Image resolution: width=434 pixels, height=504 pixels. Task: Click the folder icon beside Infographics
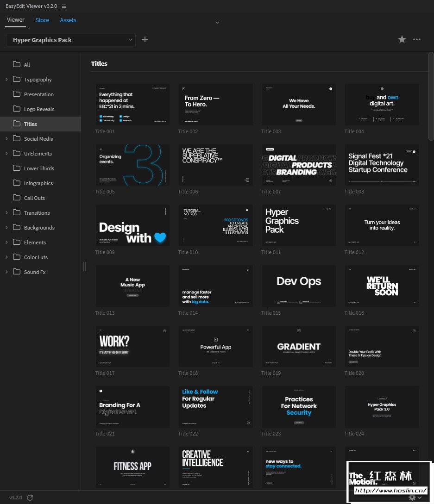tap(16, 182)
